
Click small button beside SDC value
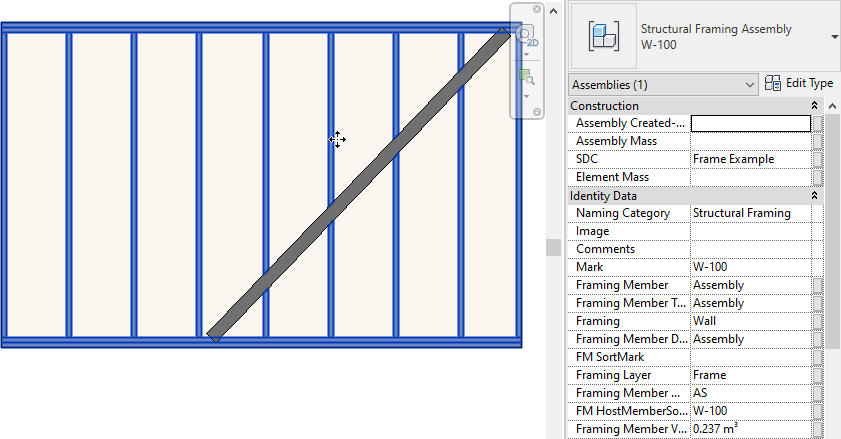(817, 159)
